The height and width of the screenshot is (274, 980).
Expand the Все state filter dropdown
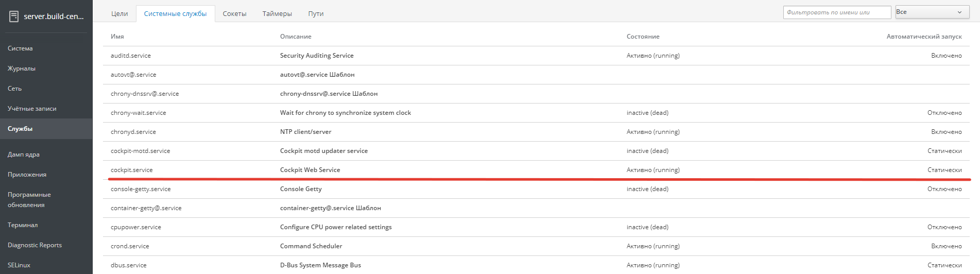click(932, 12)
